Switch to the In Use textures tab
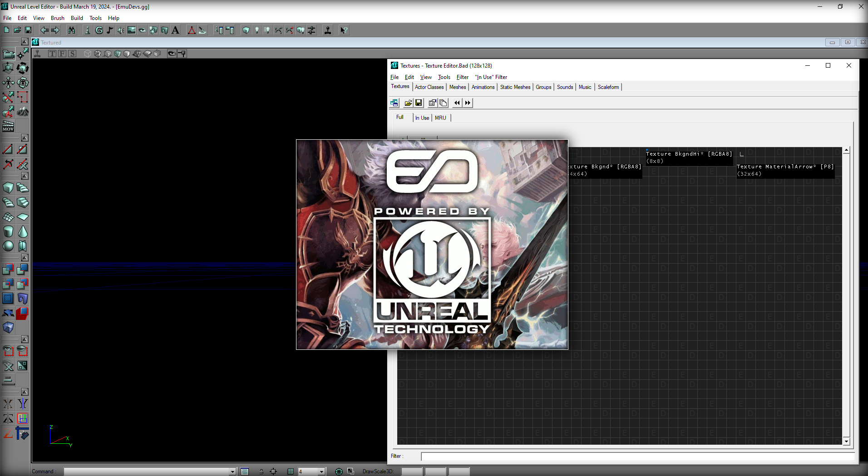This screenshot has height=476, width=868. pyautogui.click(x=422, y=118)
